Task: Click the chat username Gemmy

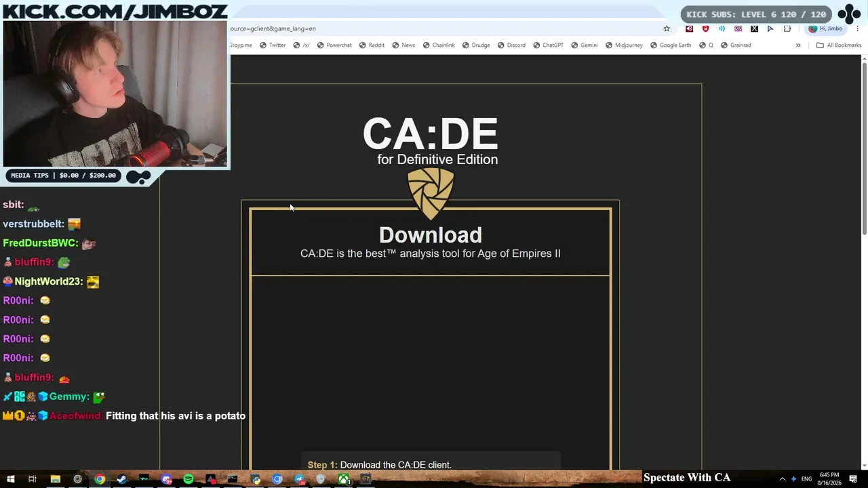Action: pos(69,396)
